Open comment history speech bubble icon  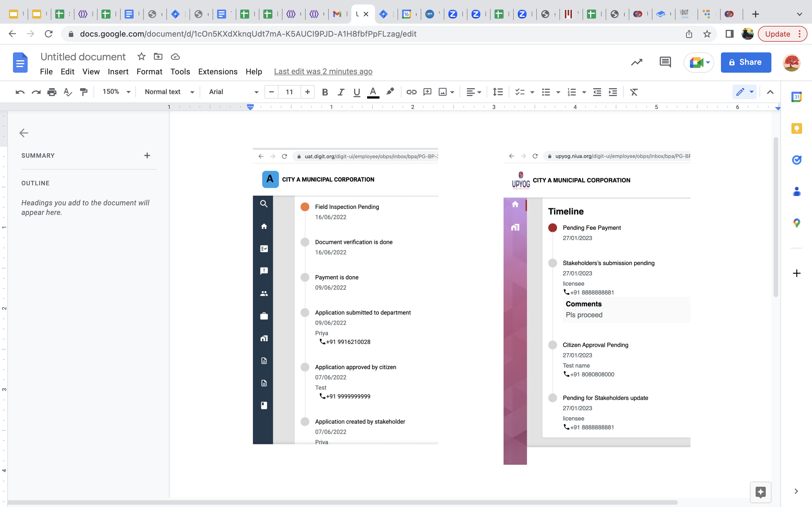coord(665,62)
